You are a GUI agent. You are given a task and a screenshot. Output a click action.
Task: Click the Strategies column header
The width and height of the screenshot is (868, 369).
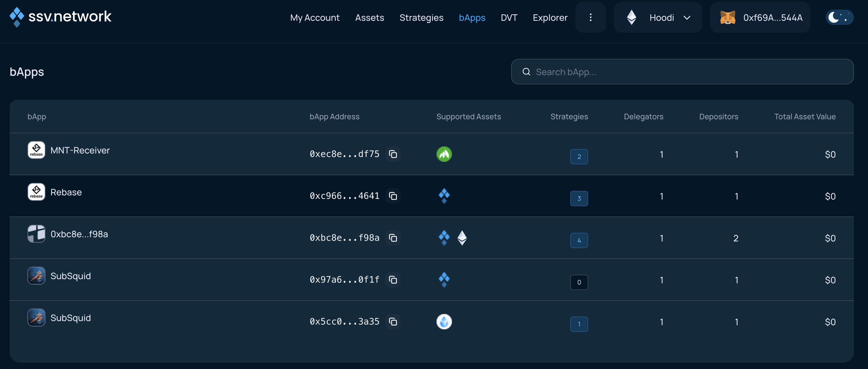pyautogui.click(x=569, y=117)
